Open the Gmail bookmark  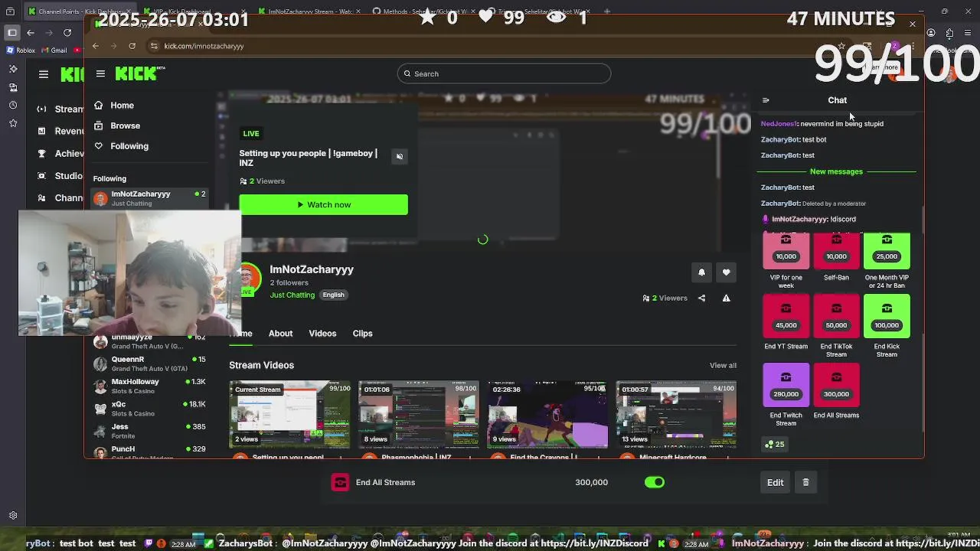[x=54, y=51]
